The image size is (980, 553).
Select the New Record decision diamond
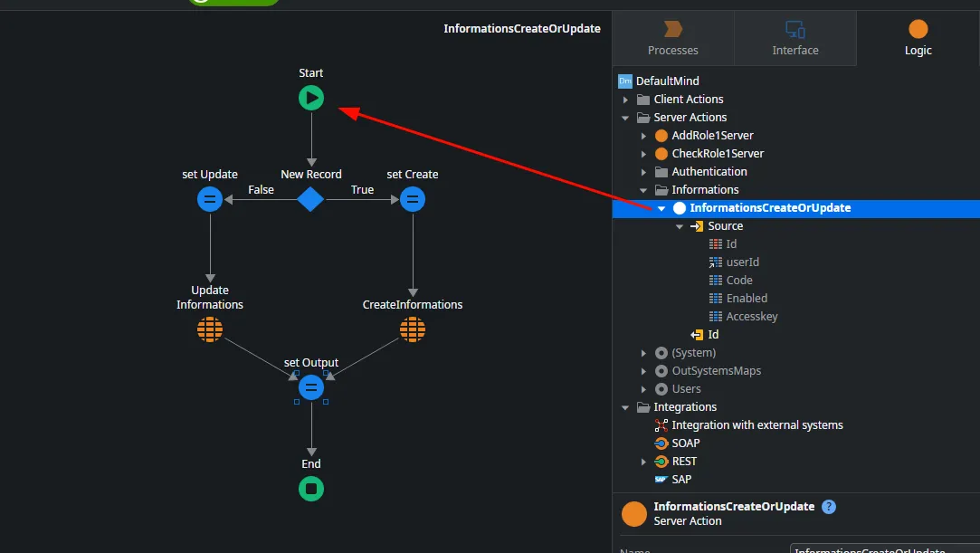point(311,199)
